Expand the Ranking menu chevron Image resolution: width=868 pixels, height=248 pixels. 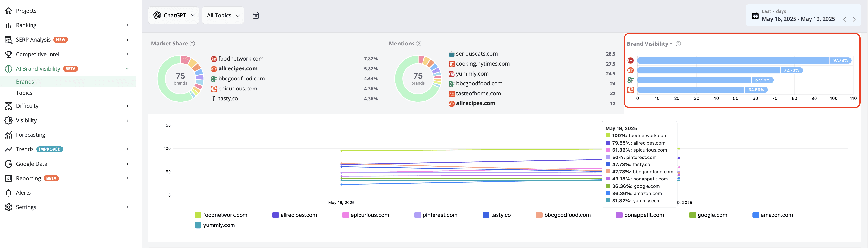coord(127,25)
